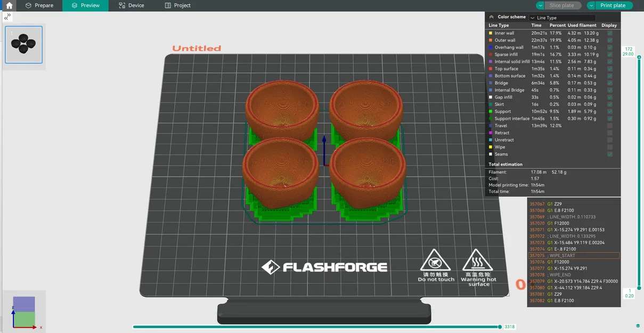Enable Unretract display checkbox
Viewport: 644px width, 333px height.
click(610, 140)
